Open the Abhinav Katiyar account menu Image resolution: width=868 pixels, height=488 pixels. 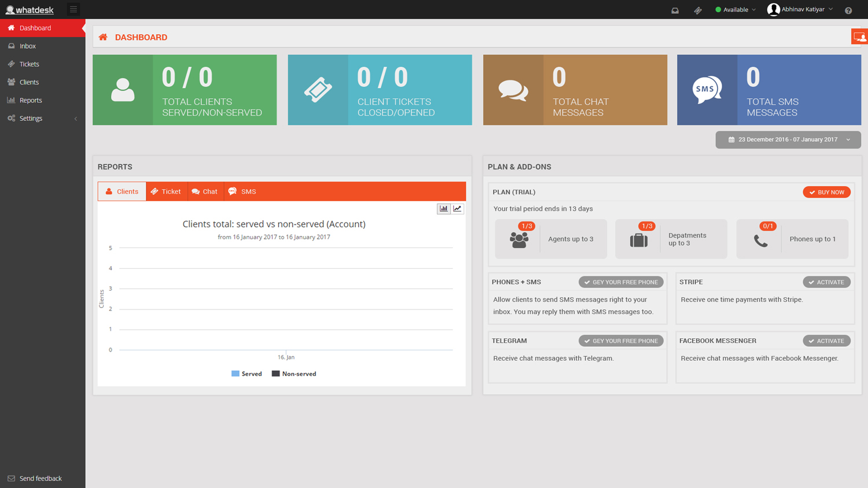coord(801,9)
